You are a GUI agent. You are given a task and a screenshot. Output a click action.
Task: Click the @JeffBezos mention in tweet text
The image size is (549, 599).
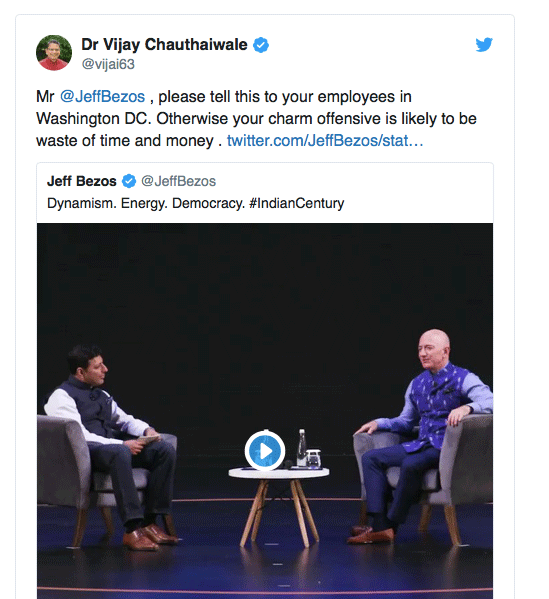(x=102, y=97)
